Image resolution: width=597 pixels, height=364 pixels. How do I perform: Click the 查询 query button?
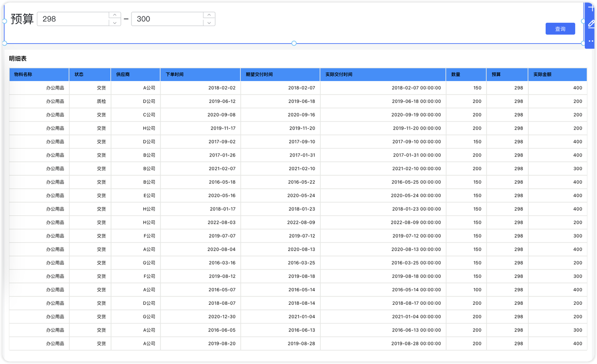[x=560, y=29]
